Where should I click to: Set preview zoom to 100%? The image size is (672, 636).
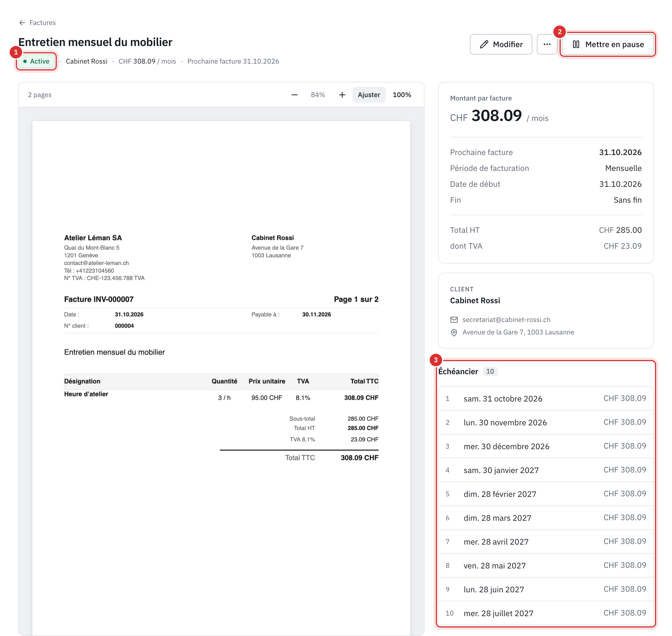coord(402,95)
